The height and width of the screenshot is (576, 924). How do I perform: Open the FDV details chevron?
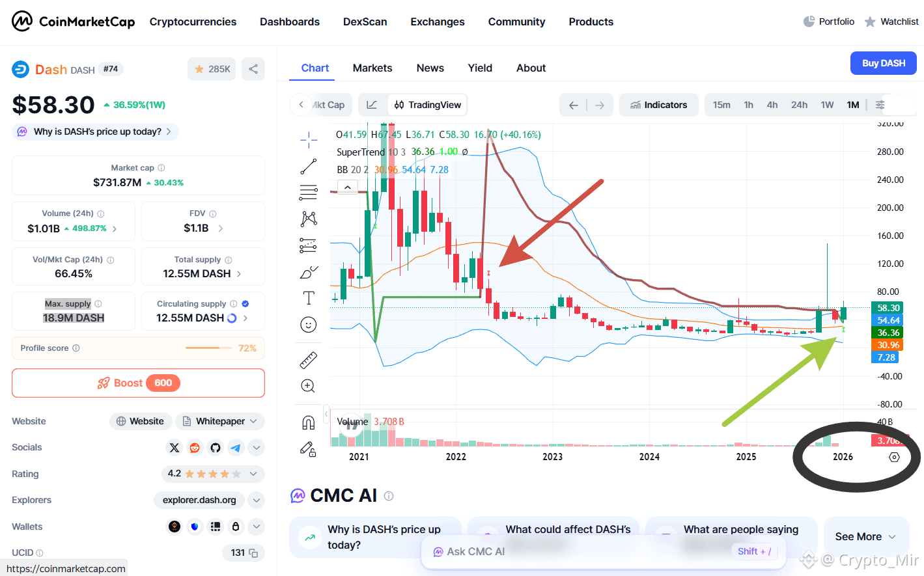click(x=221, y=228)
